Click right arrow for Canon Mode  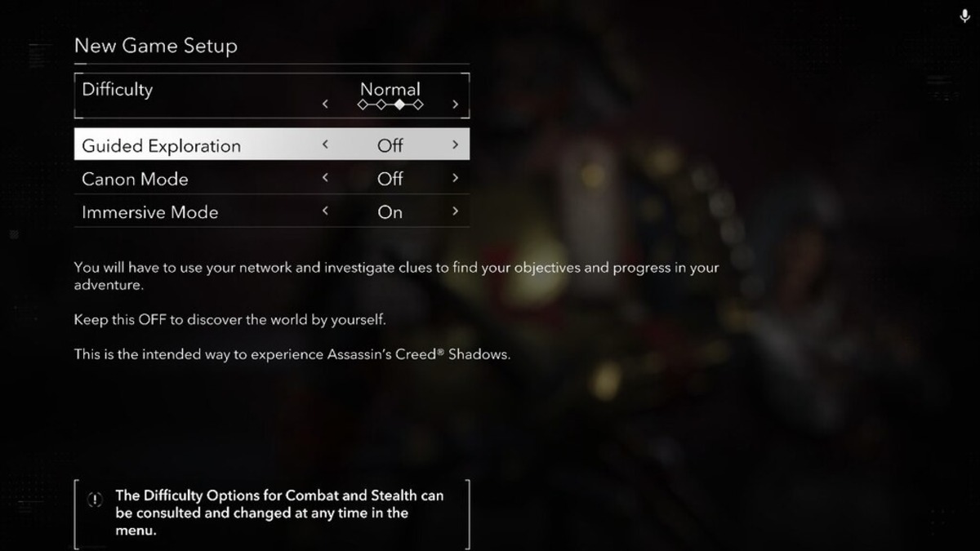pyautogui.click(x=455, y=178)
